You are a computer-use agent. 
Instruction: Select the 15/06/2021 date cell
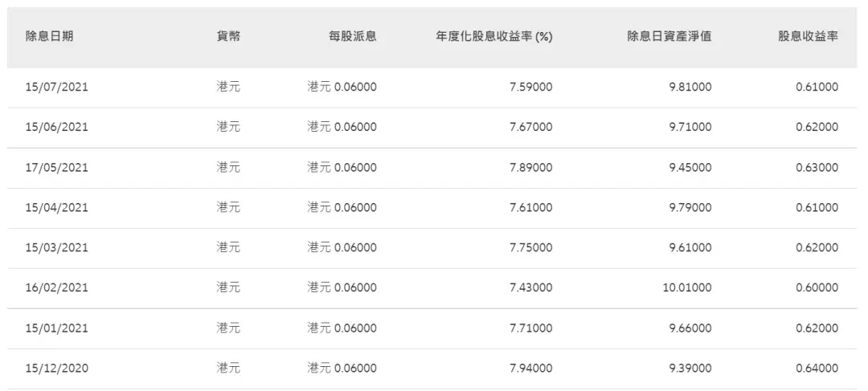[x=56, y=127]
